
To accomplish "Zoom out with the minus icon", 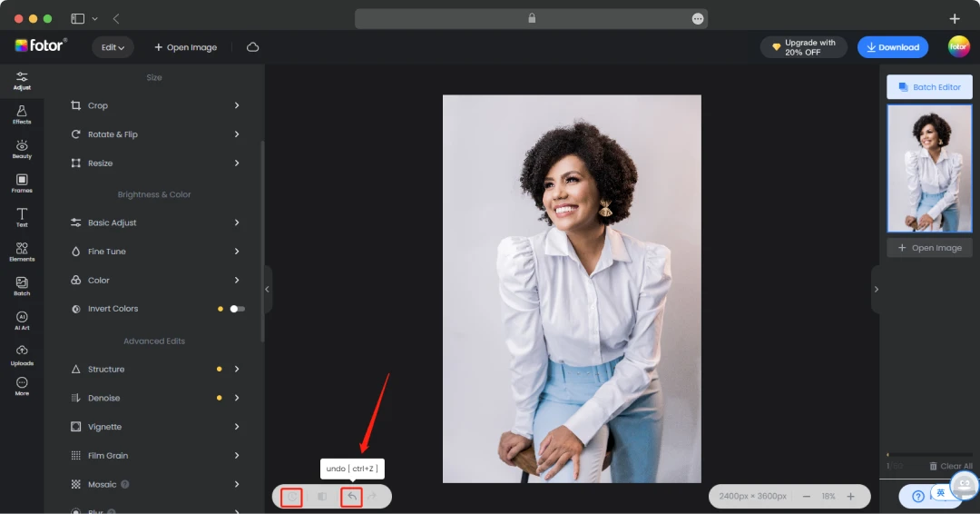I will (807, 497).
